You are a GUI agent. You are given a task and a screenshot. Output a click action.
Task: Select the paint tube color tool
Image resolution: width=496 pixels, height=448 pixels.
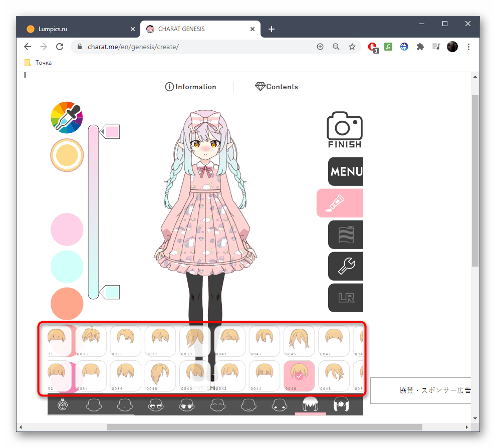click(x=340, y=203)
